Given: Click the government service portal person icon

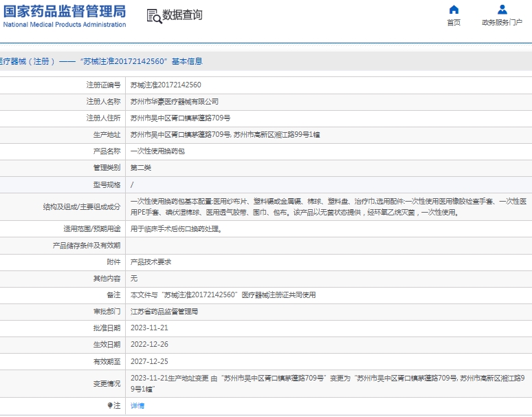Looking at the screenshot, I should point(502,10).
